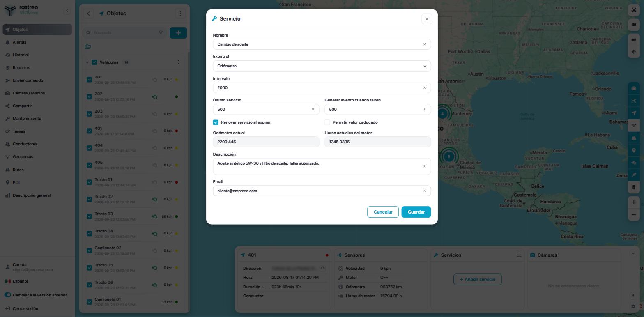
Task: Uncheck vehicle 401 checkbox
Action: click(89, 131)
